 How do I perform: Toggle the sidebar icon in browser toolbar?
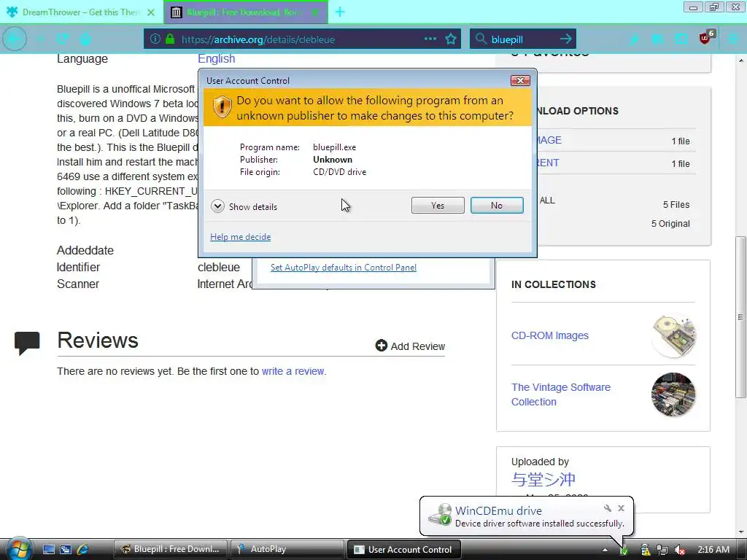pos(681,39)
